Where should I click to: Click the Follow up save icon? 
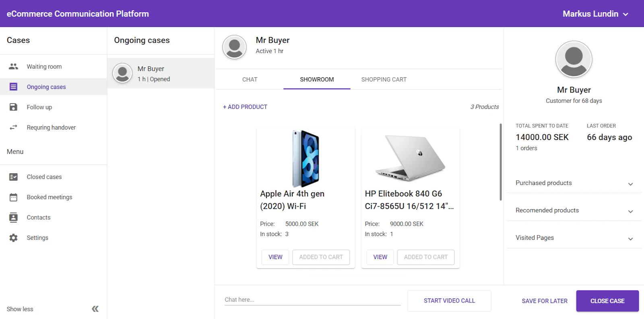13,107
